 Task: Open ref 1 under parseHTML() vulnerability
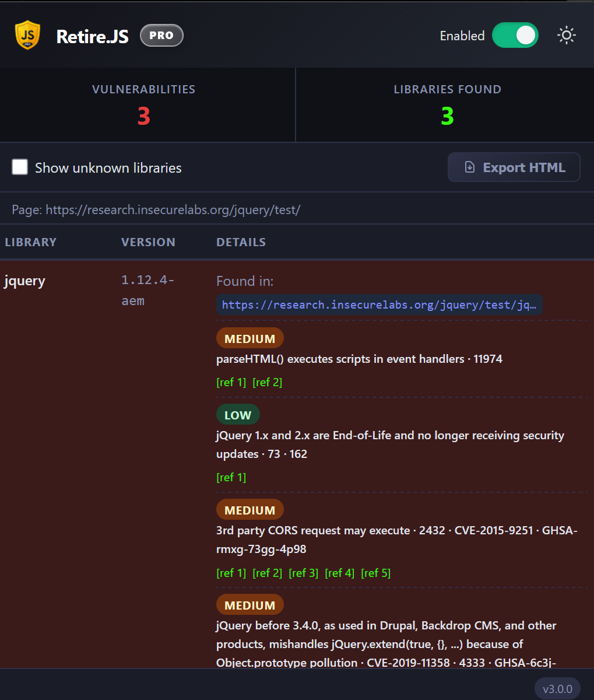pyautogui.click(x=231, y=383)
